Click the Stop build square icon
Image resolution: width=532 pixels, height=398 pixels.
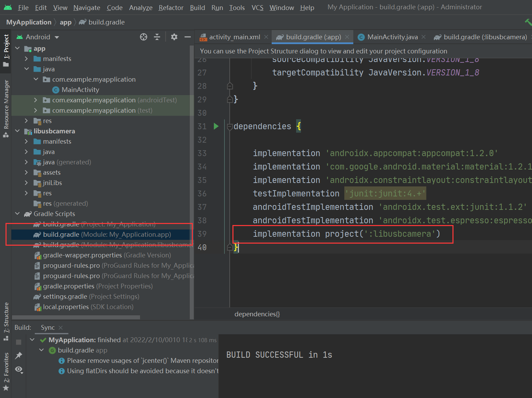pyautogui.click(x=19, y=342)
